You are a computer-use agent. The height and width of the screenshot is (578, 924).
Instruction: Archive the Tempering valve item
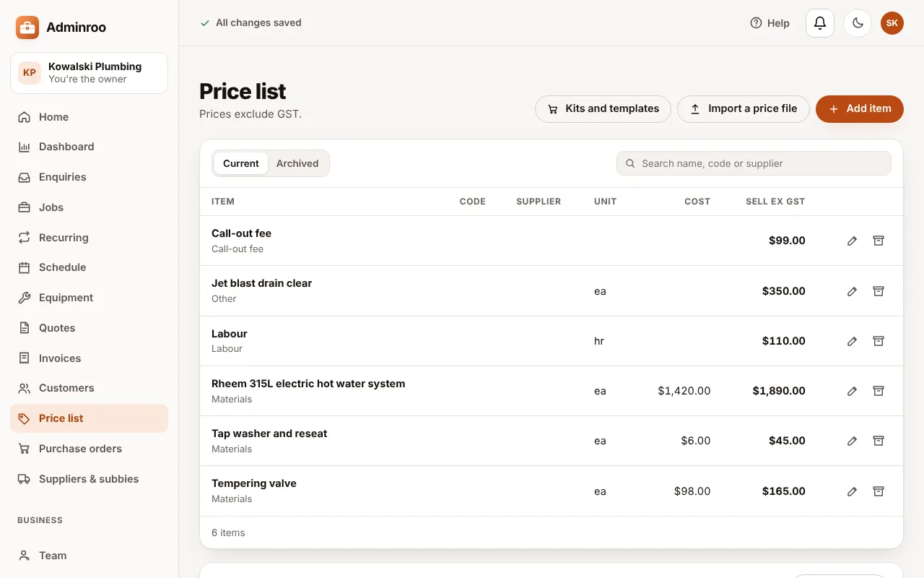879,491
